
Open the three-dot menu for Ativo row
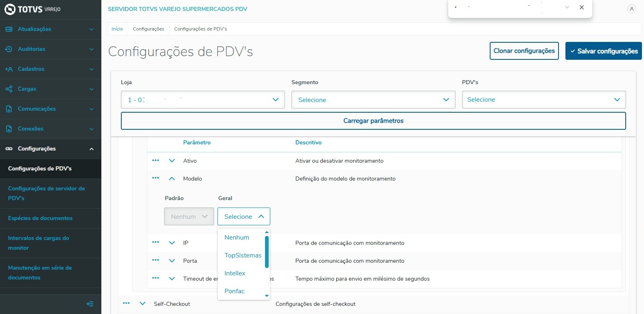[156, 160]
